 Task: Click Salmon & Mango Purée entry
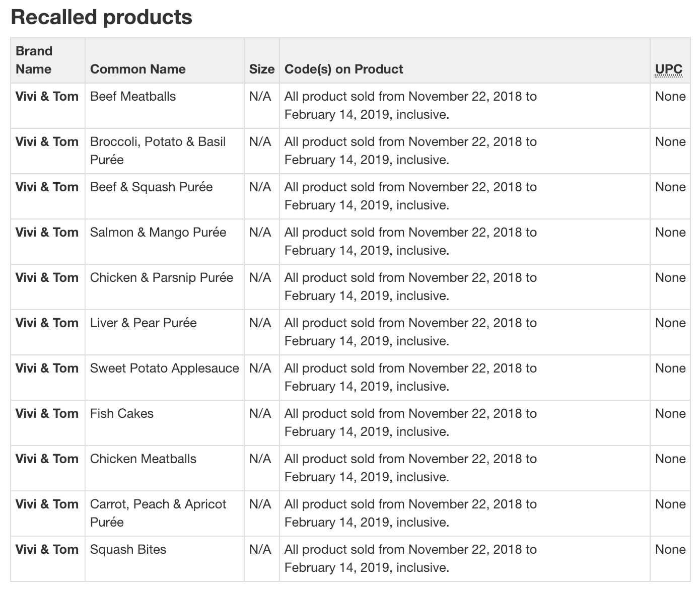[158, 232]
